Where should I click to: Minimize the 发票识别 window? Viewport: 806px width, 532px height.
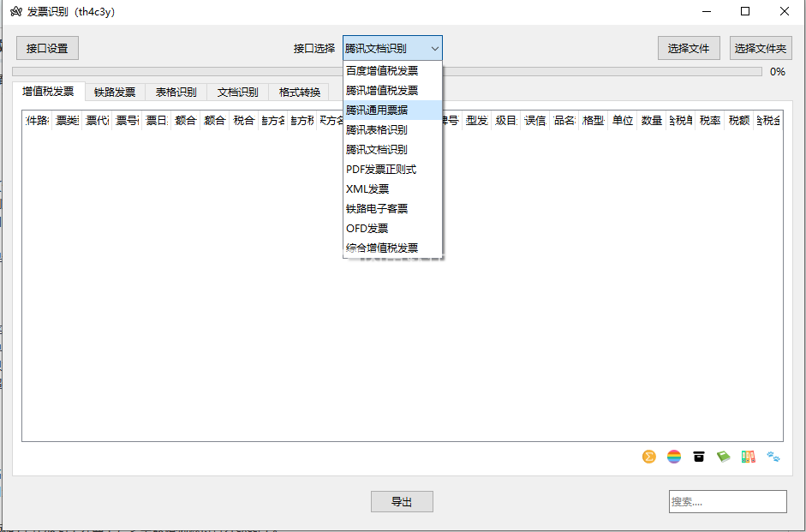pyautogui.click(x=707, y=11)
